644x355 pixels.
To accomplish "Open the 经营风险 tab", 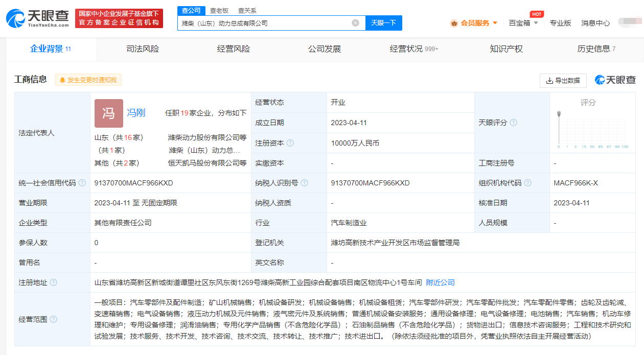I will [234, 49].
